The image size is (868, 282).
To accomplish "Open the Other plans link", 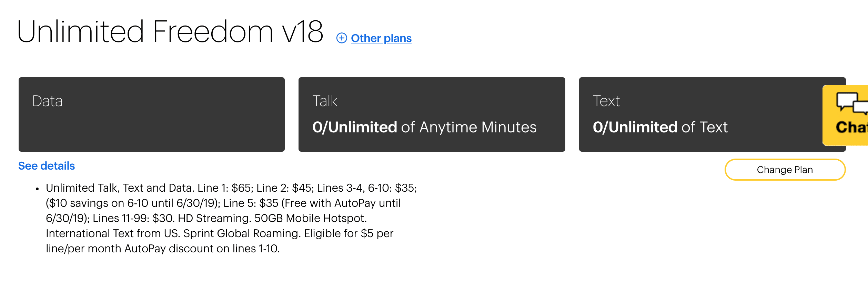I will pyautogui.click(x=381, y=38).
